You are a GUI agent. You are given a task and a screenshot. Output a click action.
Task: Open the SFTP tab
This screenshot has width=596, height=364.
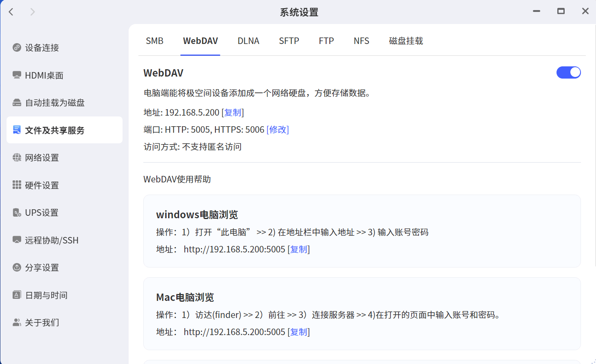pyautogui.click(x=289, y=41)
